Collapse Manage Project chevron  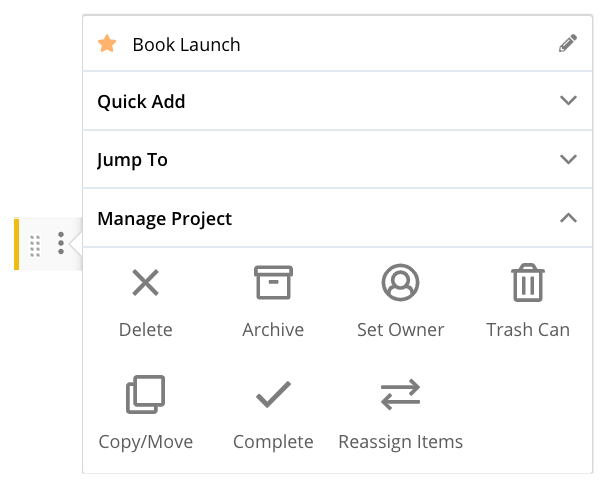[568, 218]
